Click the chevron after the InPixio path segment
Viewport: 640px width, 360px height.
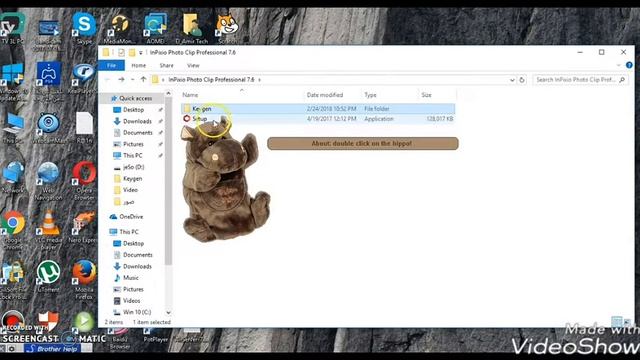point(259,80)
